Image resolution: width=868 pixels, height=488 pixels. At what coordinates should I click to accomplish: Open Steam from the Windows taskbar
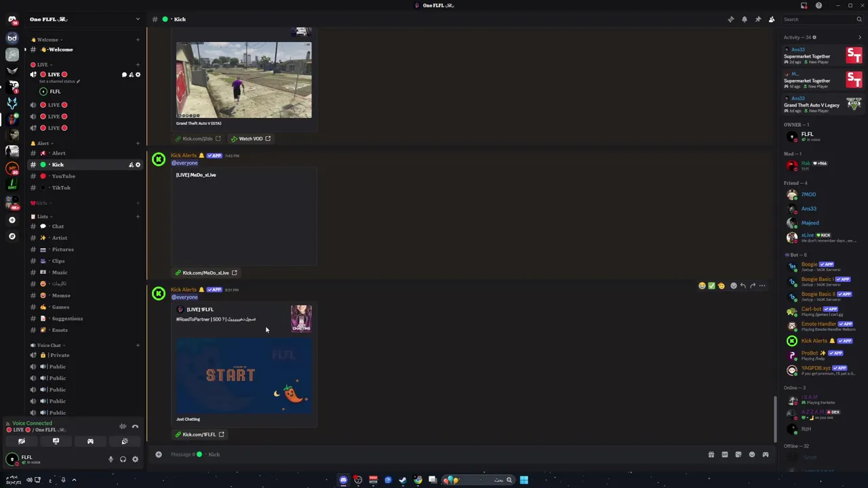click(x=403, y=480)
